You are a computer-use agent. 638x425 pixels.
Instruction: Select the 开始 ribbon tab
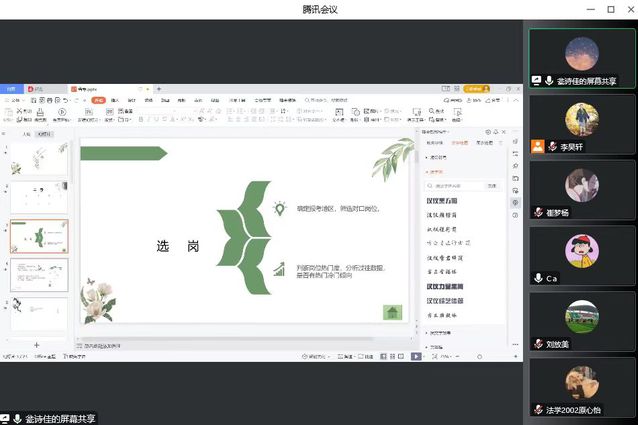[x=98, y=100]
